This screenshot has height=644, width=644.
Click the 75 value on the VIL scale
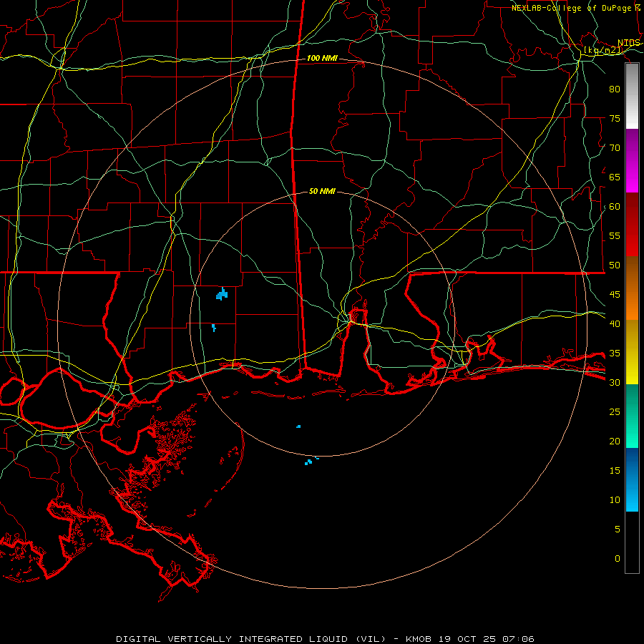click(x=615, y=119)
